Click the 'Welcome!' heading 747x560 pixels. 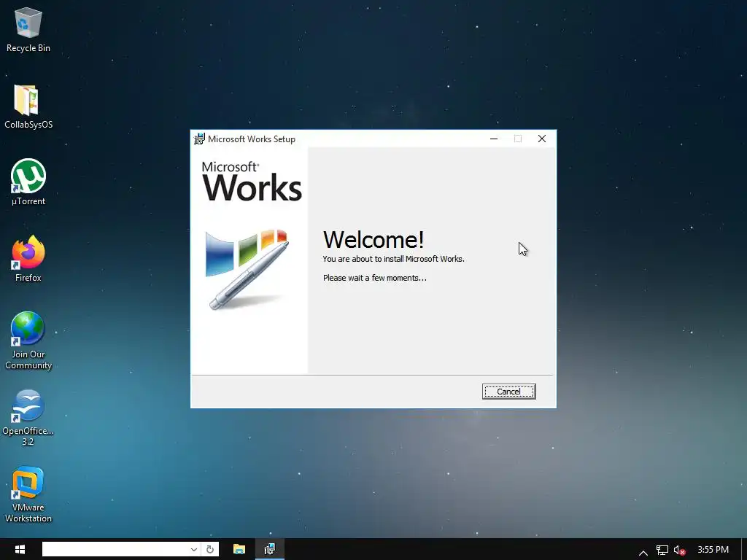[x=373, y=239]
